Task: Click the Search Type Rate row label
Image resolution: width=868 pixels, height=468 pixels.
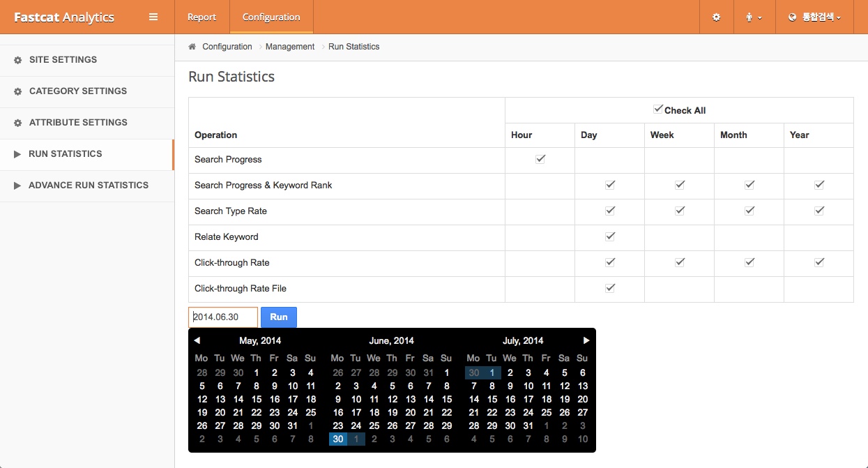Action: tap(231, 211)
